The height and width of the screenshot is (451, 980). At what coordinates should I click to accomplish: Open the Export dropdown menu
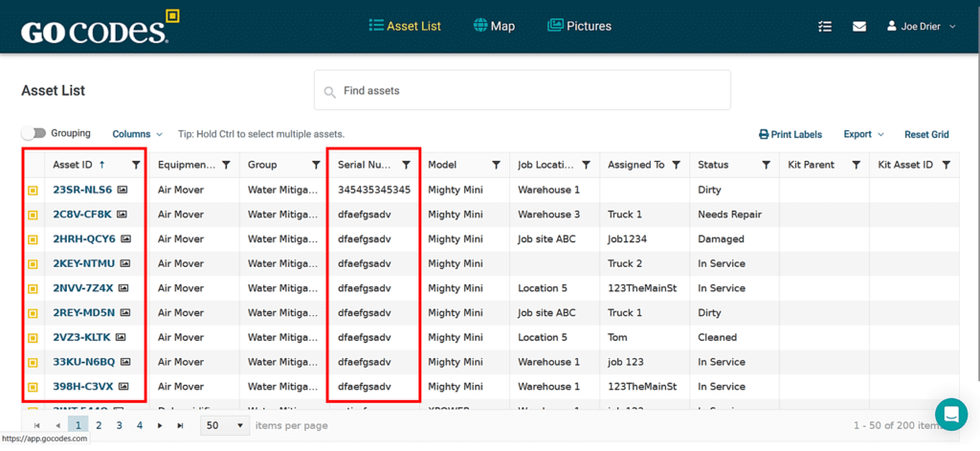pos(862,134)
